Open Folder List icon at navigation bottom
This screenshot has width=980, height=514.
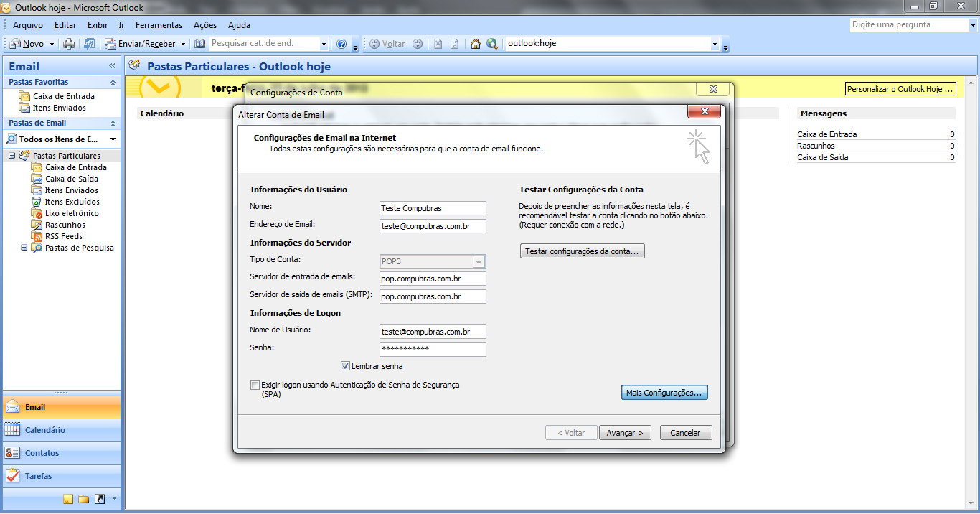pos(83,498)
